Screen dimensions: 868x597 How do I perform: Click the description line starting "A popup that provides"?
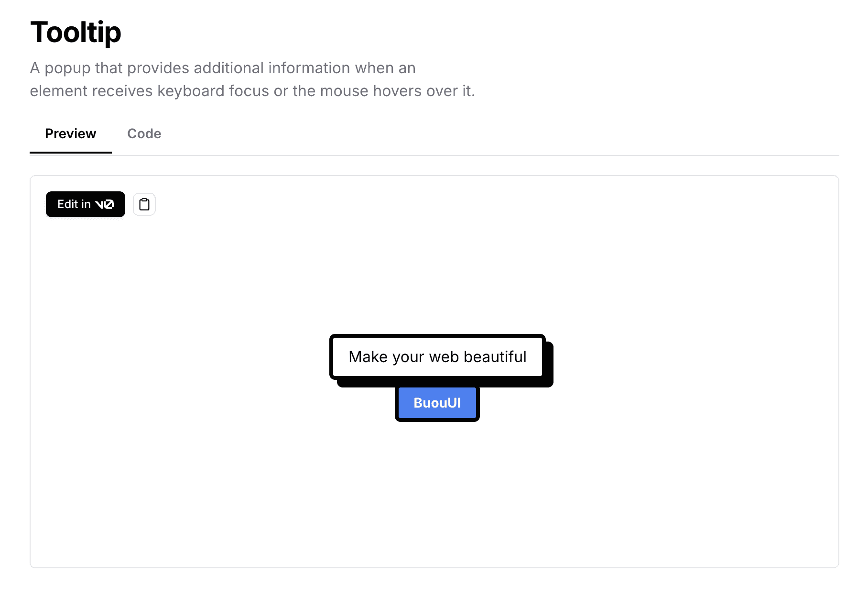tap(223, 68)
